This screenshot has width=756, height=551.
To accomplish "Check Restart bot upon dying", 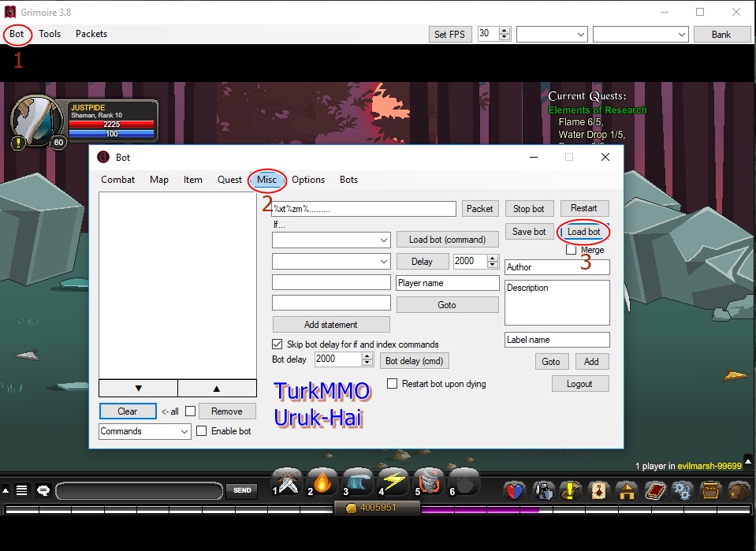I will [393, 384].
